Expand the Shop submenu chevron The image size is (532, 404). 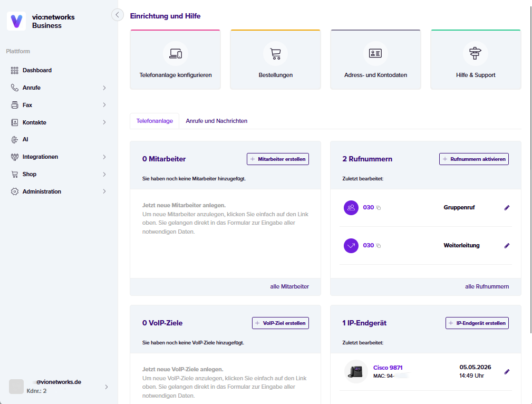104,174
